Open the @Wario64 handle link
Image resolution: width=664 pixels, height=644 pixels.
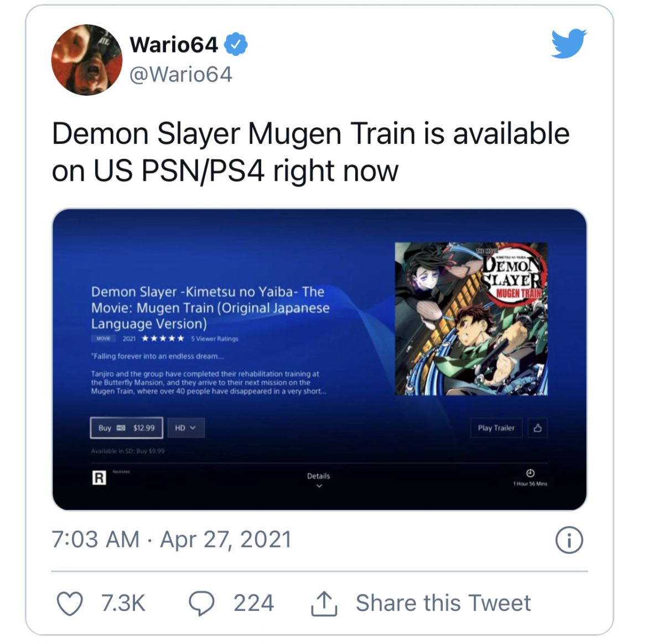coord(181,75)
